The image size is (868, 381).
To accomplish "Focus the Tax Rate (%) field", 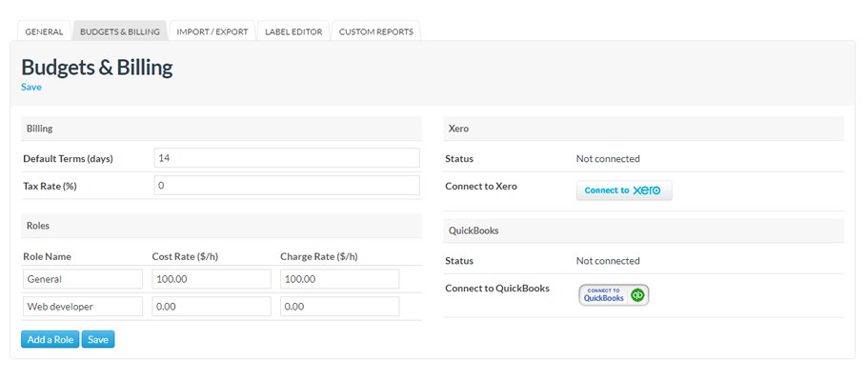I will click(287, 186).
